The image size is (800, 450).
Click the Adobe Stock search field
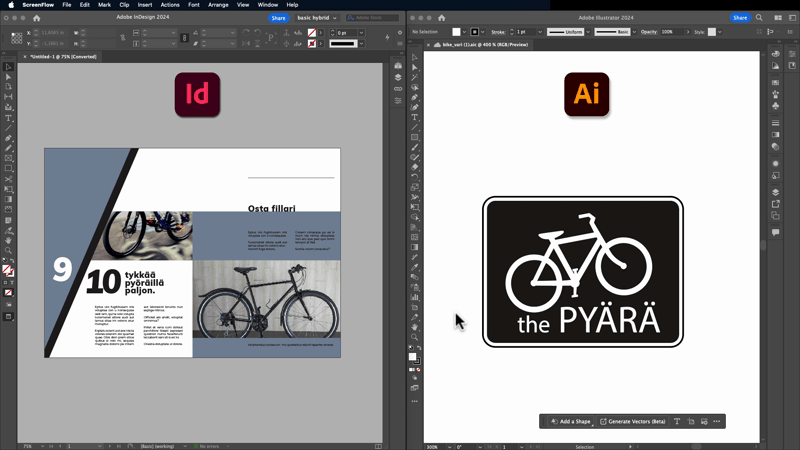pyautogui.click(x=372, y=18)
